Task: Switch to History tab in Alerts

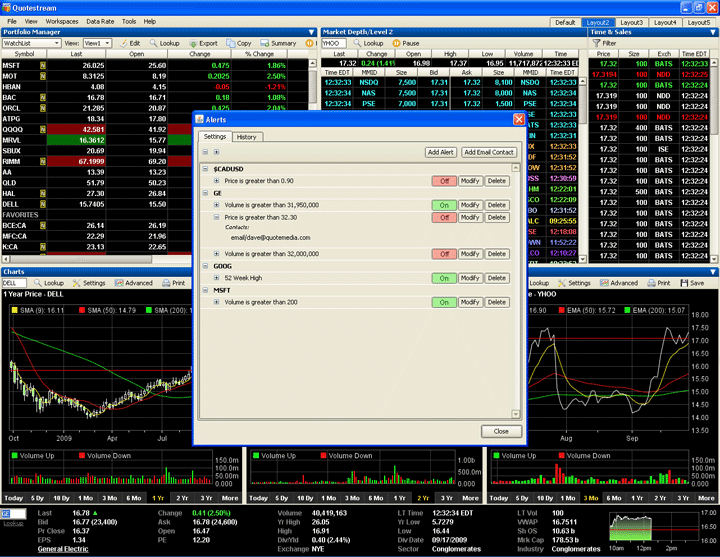Action: (246, 137)
